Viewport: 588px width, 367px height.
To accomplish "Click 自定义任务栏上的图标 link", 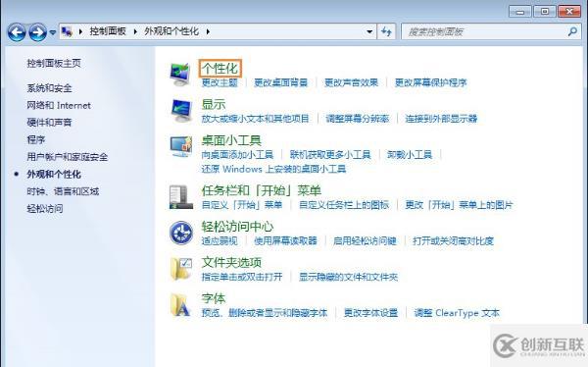I will (344, 205).
